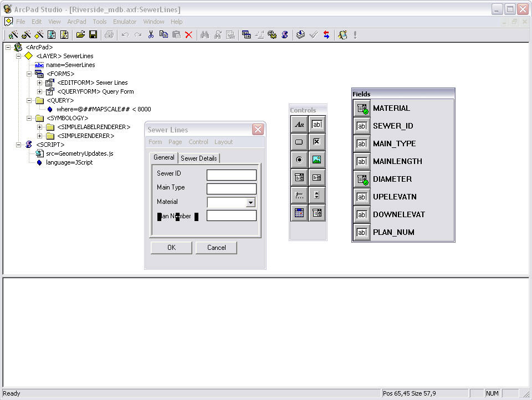This screenshot has height=400, width=532.
Task: Click the DOWNELEVAT field in Fields
Action: pyautogui.click(x=403, y=214)
